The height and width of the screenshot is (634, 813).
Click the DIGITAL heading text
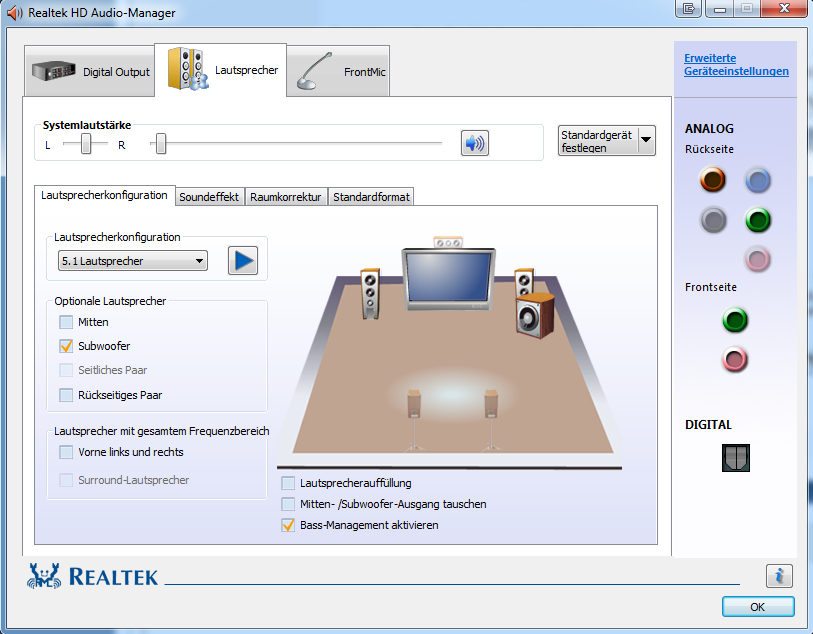pyautogui.click(x=708, y=425)
